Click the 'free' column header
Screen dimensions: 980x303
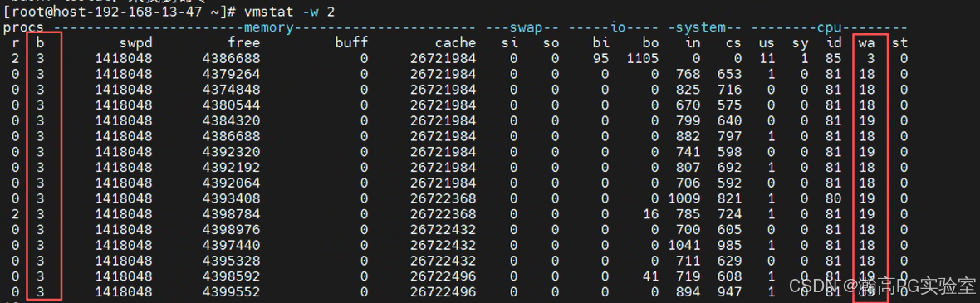coord(243,43)
